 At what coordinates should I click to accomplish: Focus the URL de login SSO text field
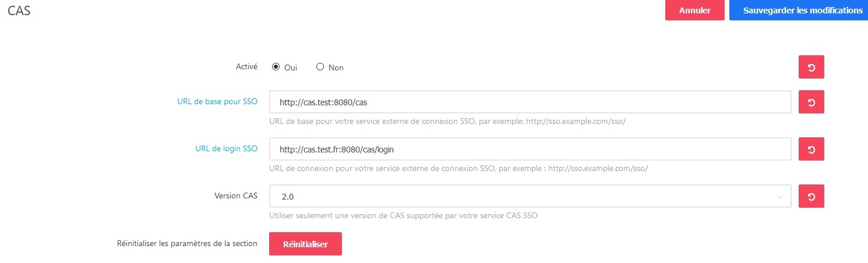tap(530, 149)
